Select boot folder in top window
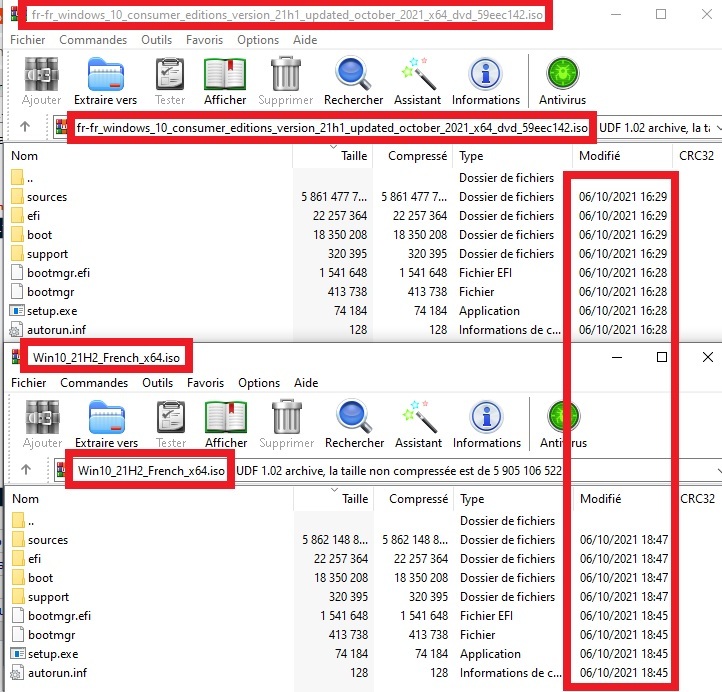 [x=31, y=235]
